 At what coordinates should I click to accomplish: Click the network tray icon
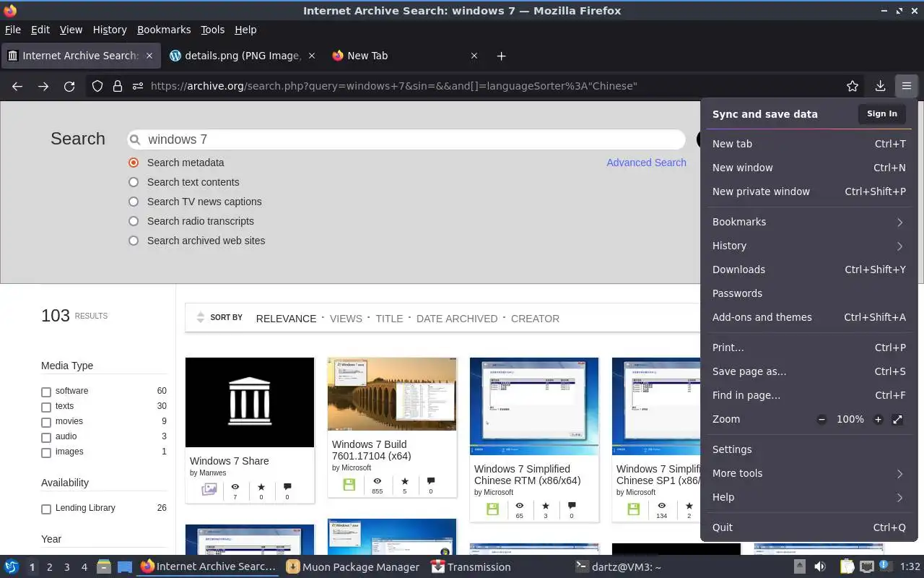click(x=867, y=567)
